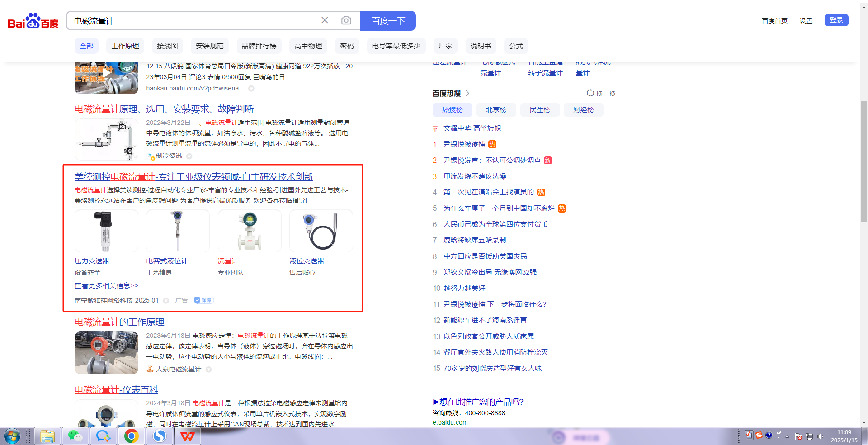Image resolution: width=868 pixels, height=445 pixels.
Task: Select the 财经榜 tab
Action: [x=583, y=110]
